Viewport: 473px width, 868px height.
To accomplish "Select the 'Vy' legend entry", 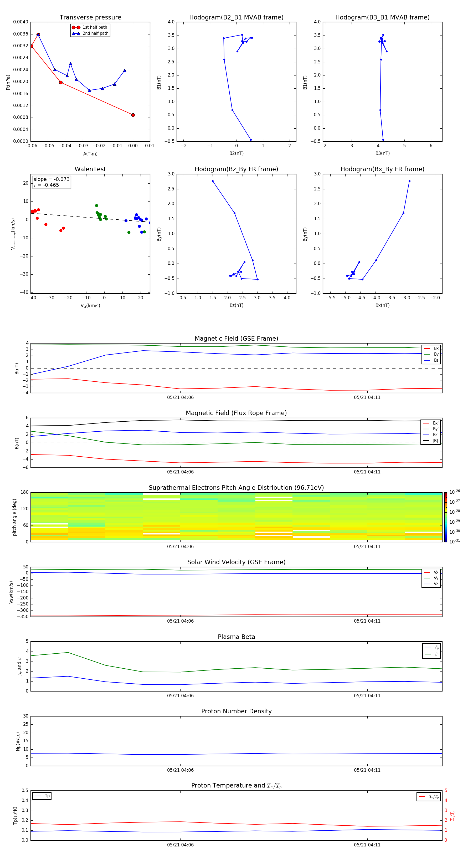I will tap(431, 578).
